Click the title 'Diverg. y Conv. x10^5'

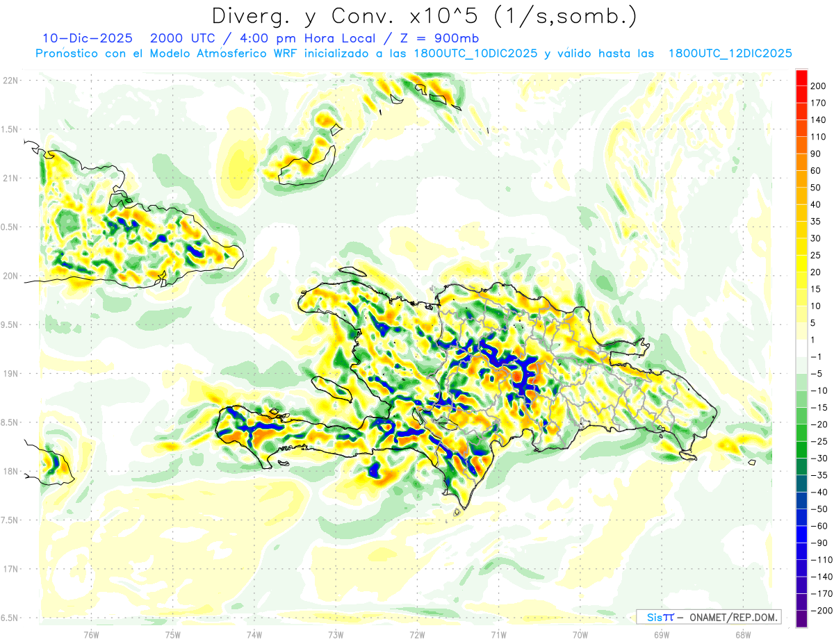coord(348,16)
